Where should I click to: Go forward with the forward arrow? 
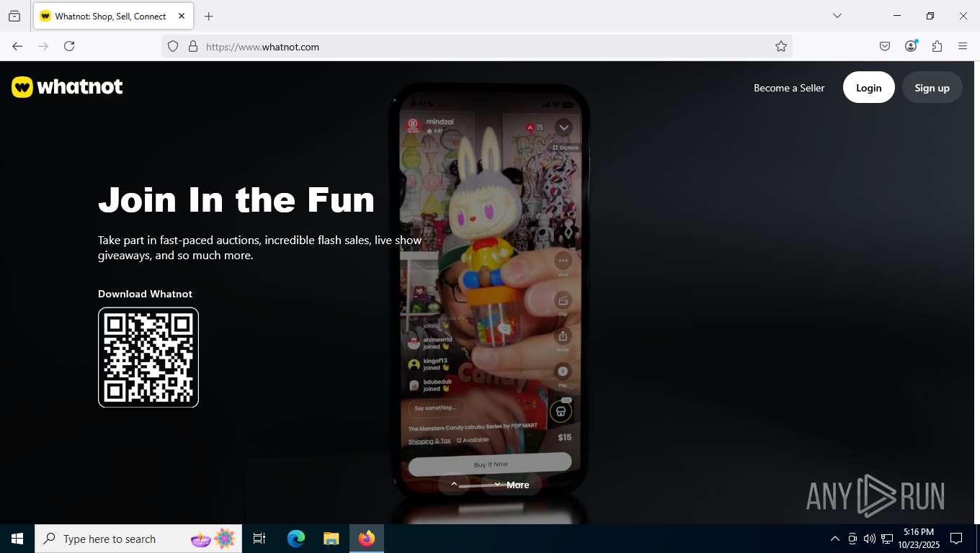[x=43, y=46]
